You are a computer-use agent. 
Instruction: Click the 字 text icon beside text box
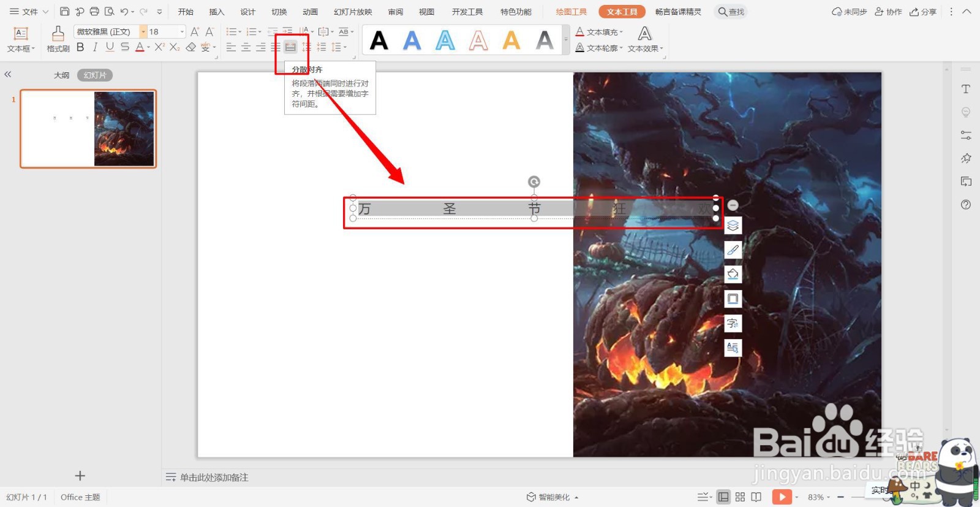pos(733,323)
